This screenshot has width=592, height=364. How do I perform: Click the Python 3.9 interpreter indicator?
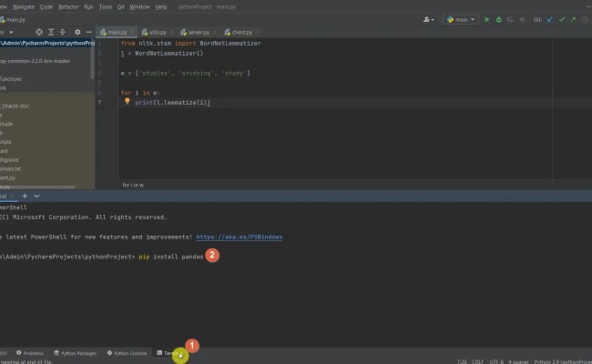[563, 361]
